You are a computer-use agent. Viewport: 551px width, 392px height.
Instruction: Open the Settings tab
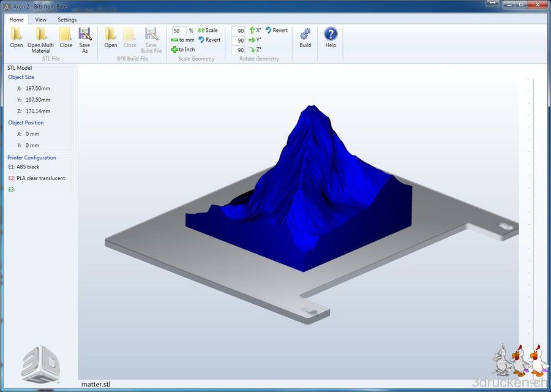click(x=67, y=20)
